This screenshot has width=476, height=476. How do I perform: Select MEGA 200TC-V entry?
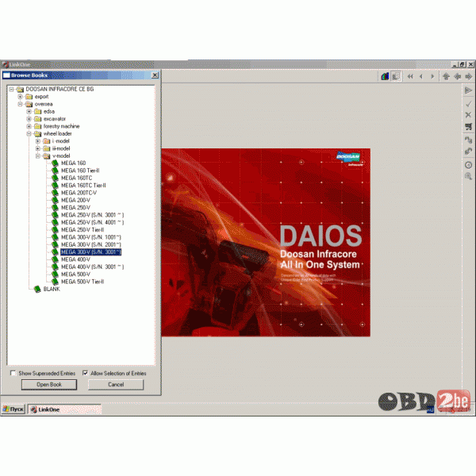click(x=79, y=193)
